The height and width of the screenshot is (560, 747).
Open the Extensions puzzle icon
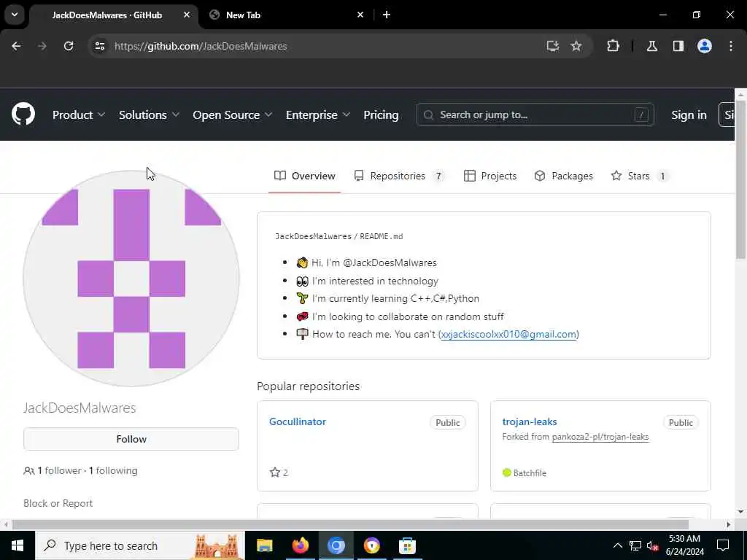(x=613, y=46)
